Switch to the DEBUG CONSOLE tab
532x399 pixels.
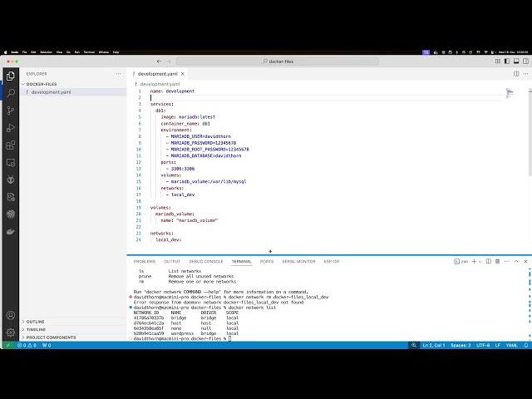206,261
